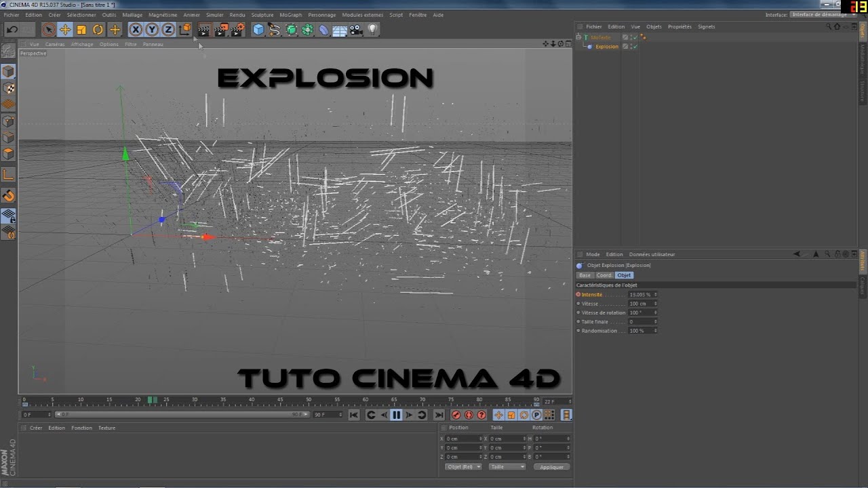Toggle Y axis lock
This screenshot has height=488, width=868.
click(x=152, y=29)
